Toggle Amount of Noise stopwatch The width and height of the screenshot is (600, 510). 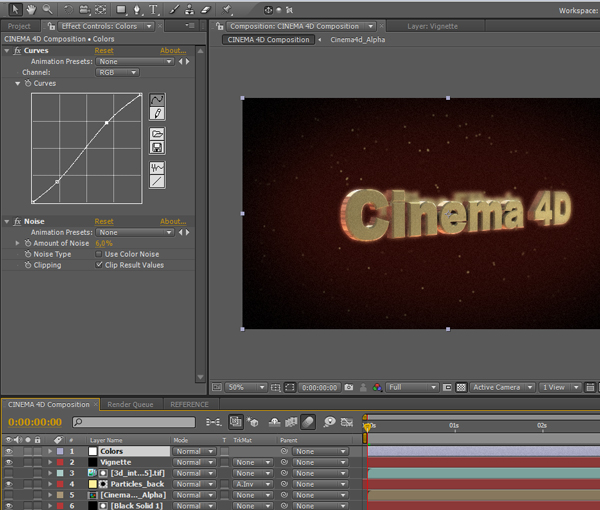pyautogui.click(x=28, y=243)
